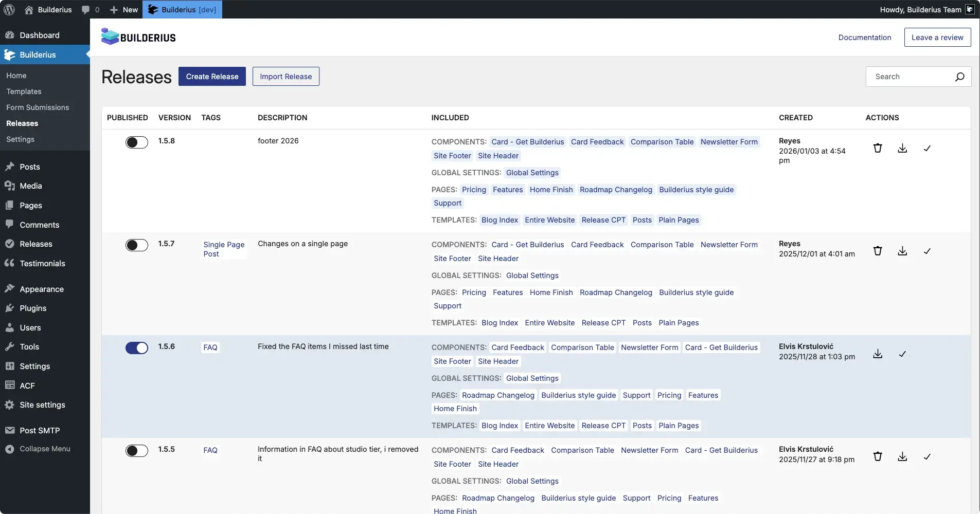The image size is (980, 514).
Task: Enable published toggle for version 1.5.8
Action: pyautogui.click(x=136, y=142)
